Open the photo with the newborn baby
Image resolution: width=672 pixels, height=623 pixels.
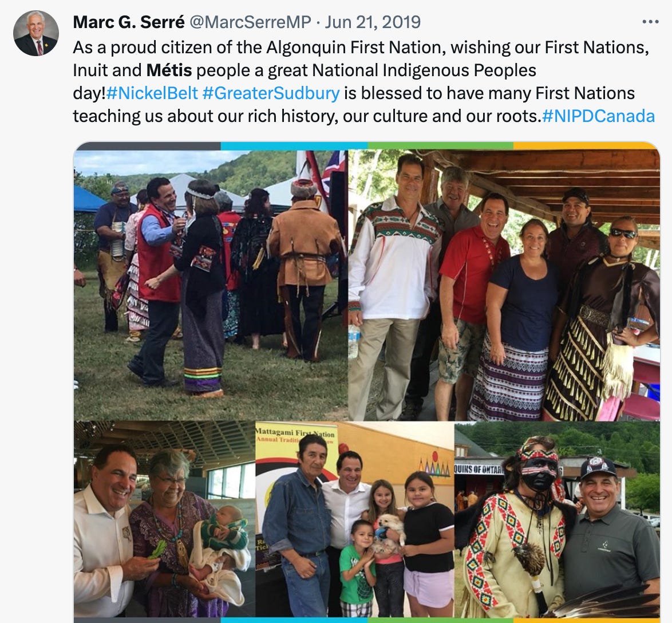click(165, 519)
